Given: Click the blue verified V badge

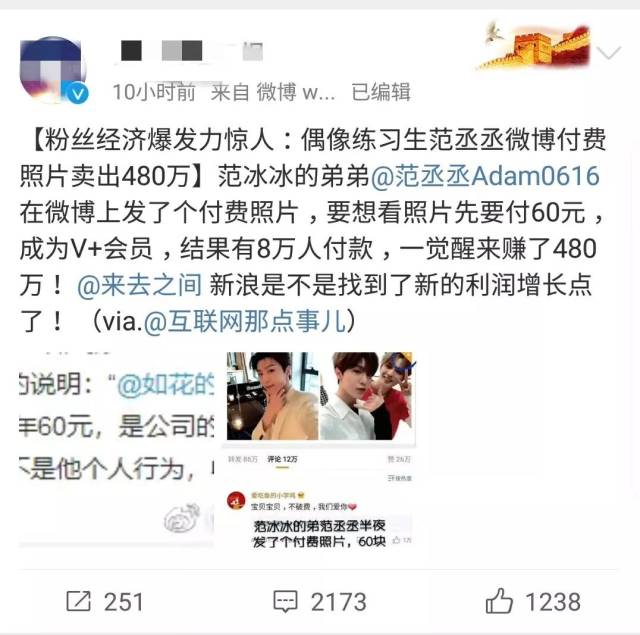Looking at the screenshot, I should tap(78, 93).
